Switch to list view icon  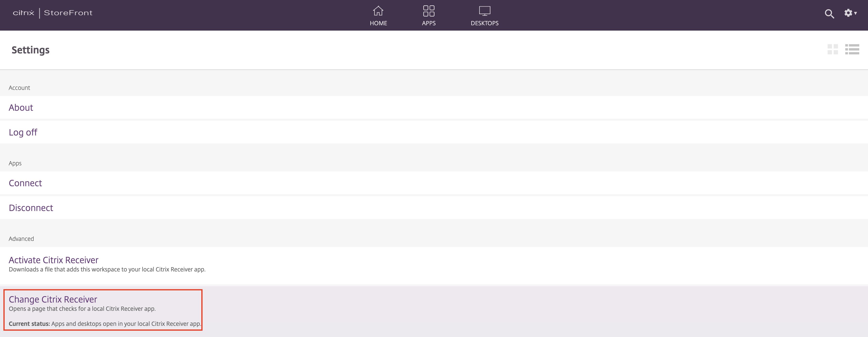point(852,50)
